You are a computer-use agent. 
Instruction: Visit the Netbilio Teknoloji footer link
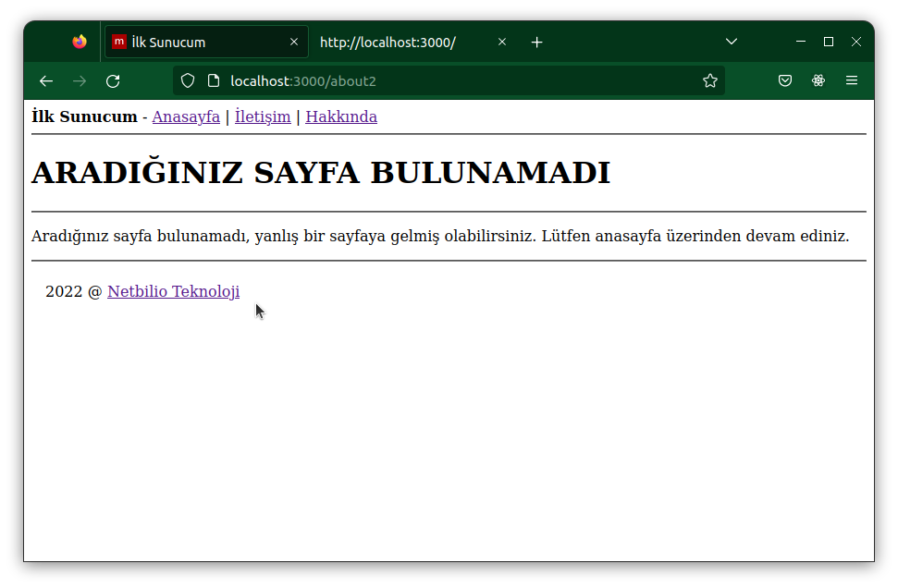(x=174, y=291)
